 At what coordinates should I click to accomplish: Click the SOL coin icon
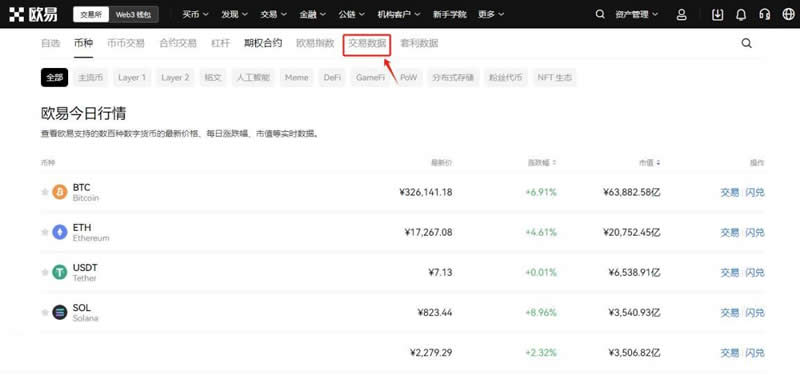coord(60,312)
